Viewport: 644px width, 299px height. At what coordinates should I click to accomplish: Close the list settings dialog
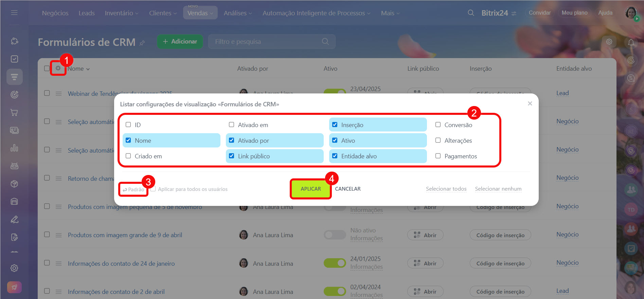click(x=530, y=104)
